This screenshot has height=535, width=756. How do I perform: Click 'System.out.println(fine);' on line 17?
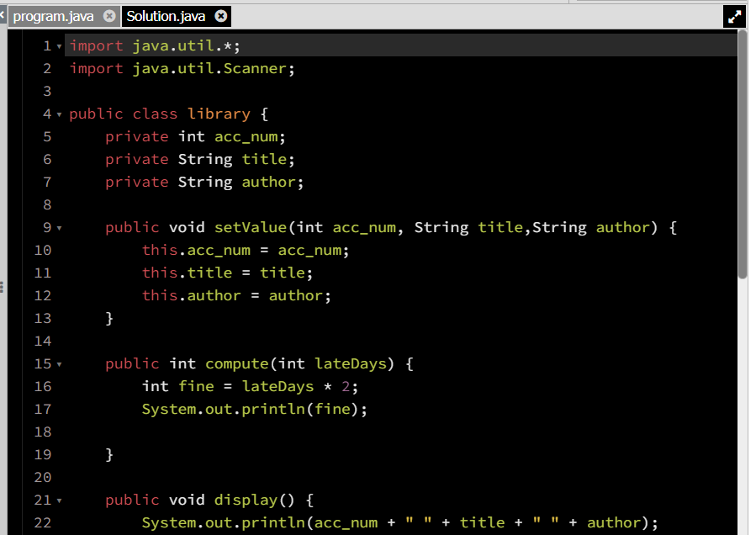tap(254, 410)
